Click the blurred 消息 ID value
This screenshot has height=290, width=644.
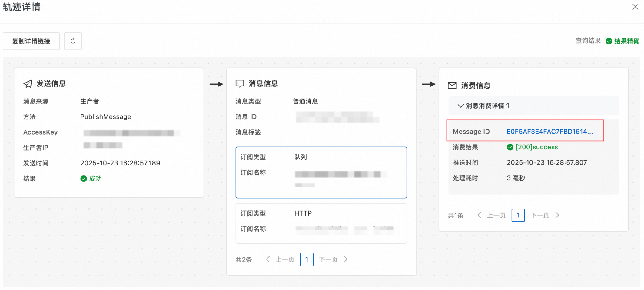[x=337, y=117]
